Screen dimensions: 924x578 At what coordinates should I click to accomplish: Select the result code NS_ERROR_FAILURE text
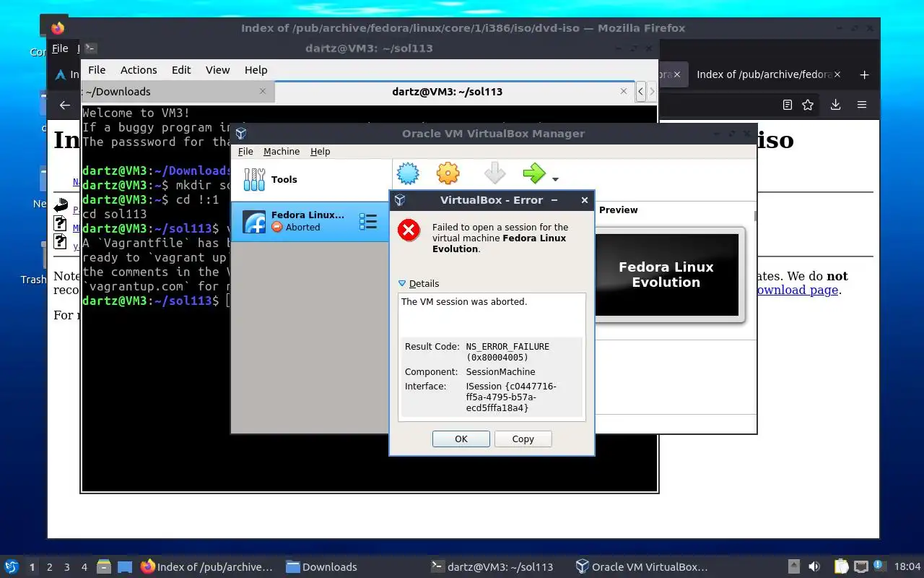tap(507, 346)
